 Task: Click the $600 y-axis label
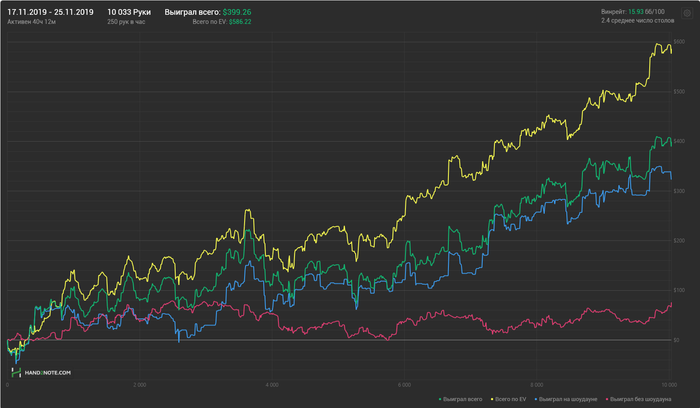pos(679,42)
